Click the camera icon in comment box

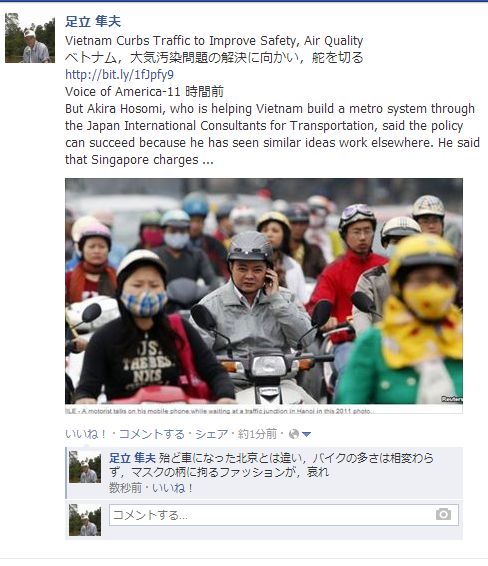443,514
